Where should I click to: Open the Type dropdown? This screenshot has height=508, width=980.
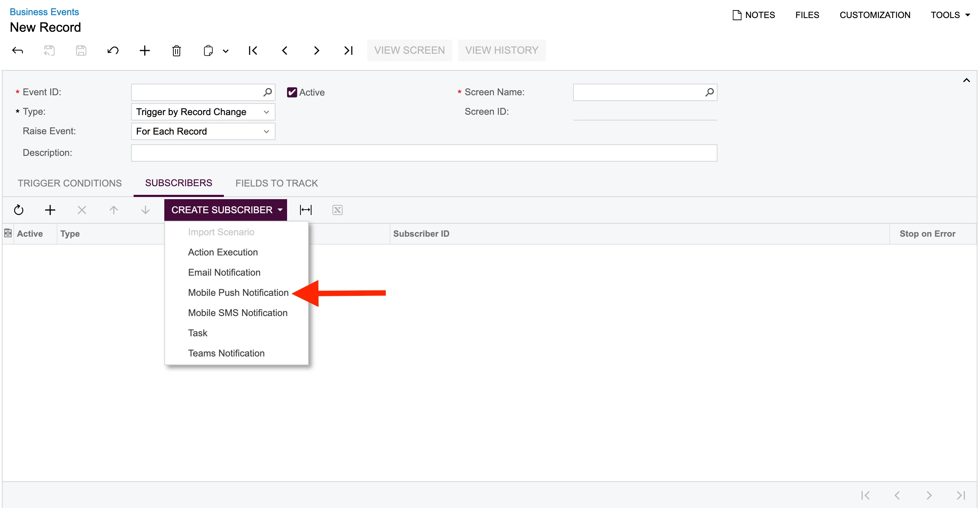203,112
